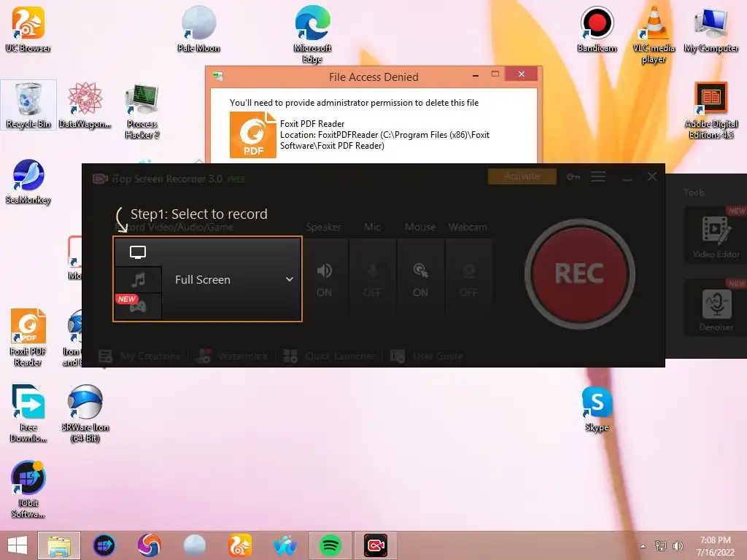Select the SeaMonkey desktop shortcut

pyautogui.click(x=28, y=182)
